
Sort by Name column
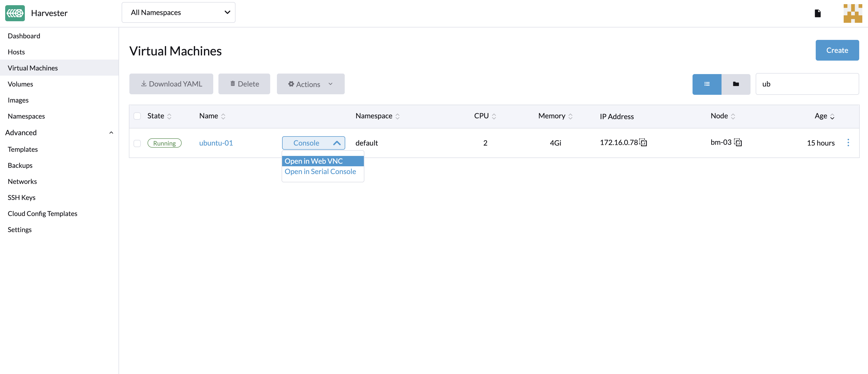212,116
